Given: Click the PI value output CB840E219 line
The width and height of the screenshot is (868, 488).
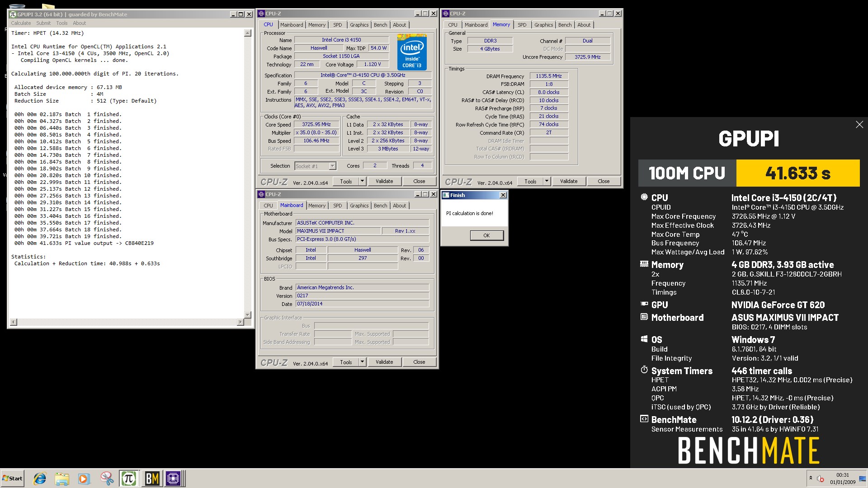Looking at the screenshot, I should click(84, 243).
